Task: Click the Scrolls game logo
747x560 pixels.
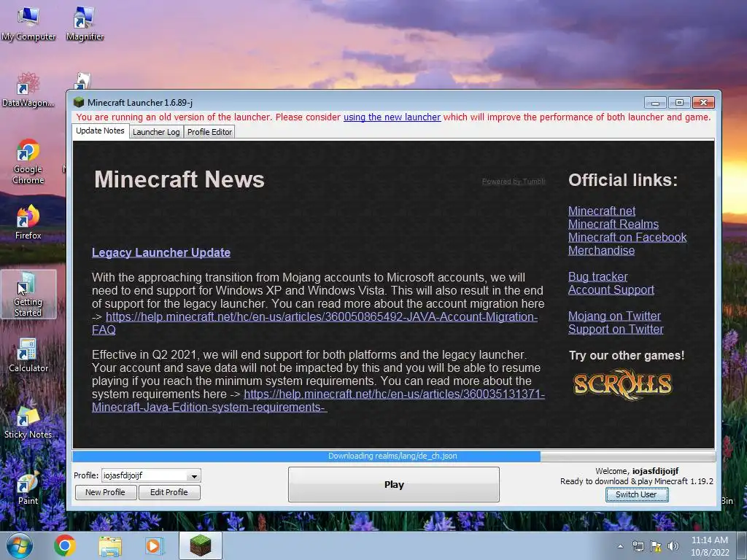Action: [622, 384]
